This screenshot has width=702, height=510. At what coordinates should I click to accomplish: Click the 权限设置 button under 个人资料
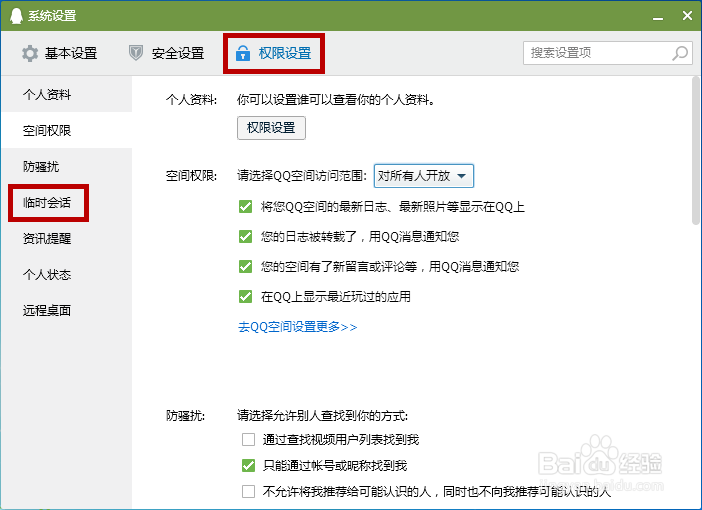coord(271,128)
